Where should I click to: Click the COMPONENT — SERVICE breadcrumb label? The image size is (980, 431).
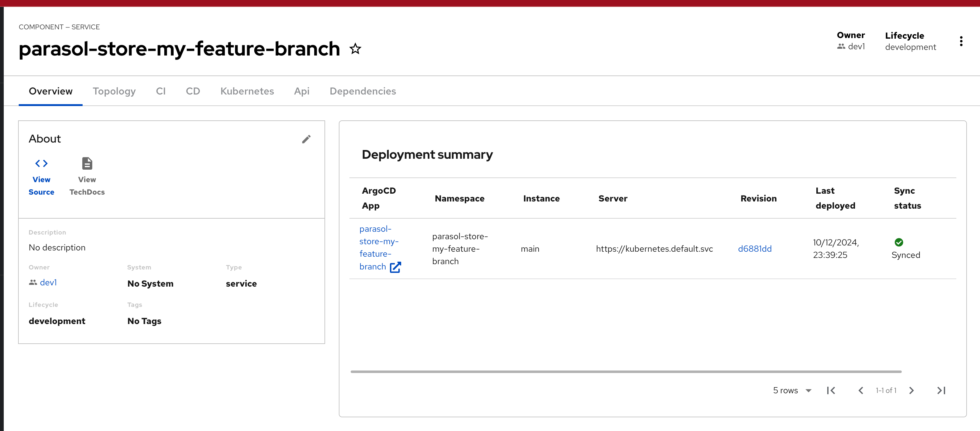tap(59, 27)
